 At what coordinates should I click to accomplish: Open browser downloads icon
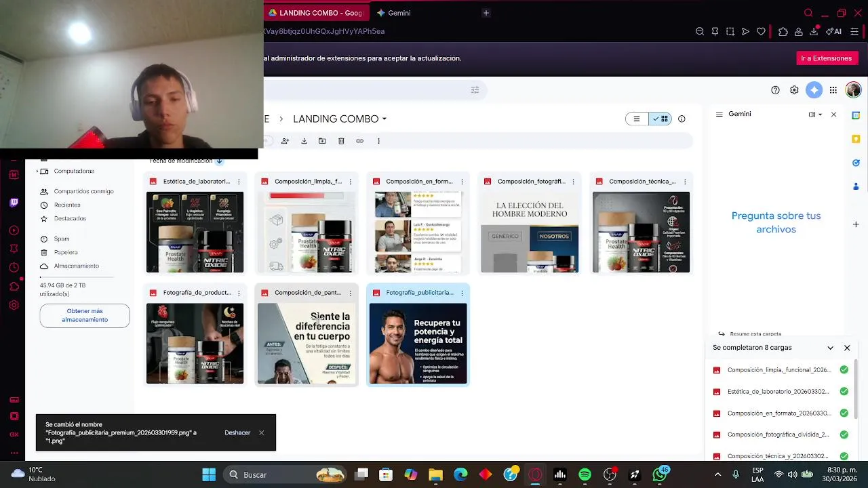coord(814,31)
